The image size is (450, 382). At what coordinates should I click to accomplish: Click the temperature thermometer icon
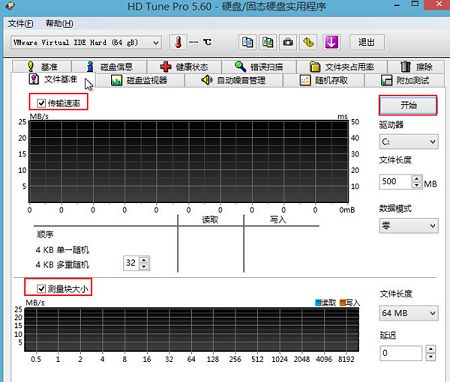[x=178, y=42]
